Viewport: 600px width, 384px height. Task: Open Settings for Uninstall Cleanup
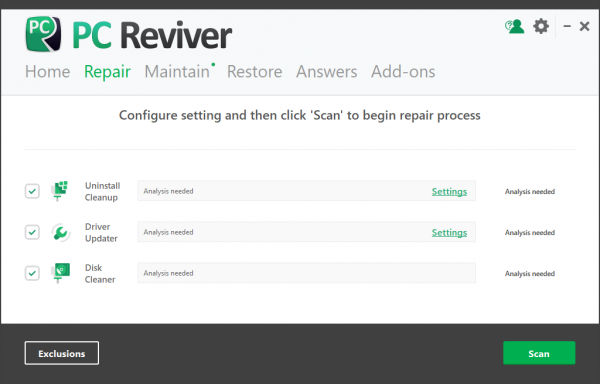pos(449,191)
